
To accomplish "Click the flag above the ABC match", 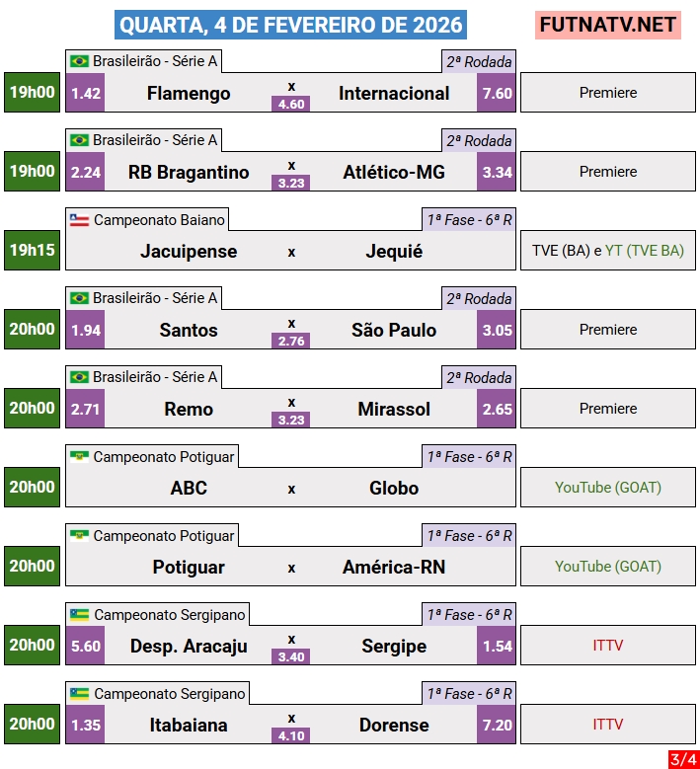I will [x=79, y=457].
